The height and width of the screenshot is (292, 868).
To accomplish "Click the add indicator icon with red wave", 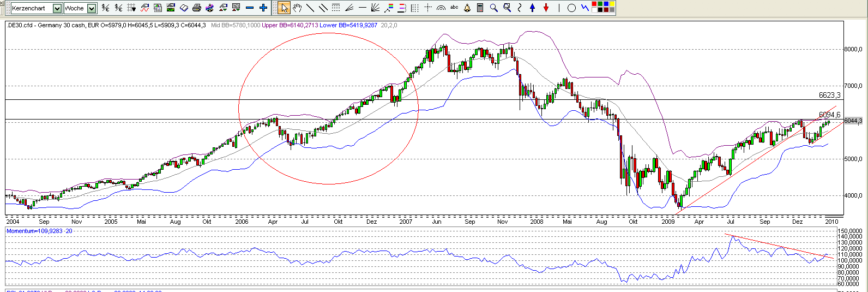I will (144, 8).
